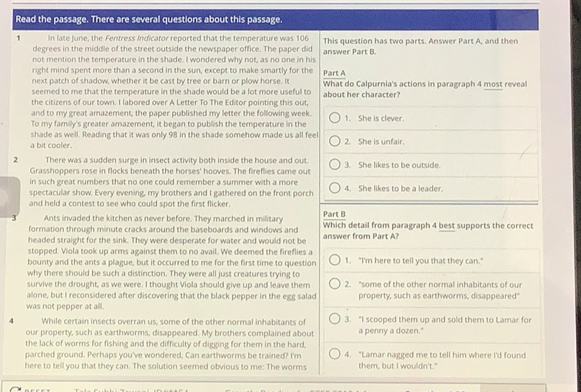The width and height of the screenshot is (581, 392).
Task: Click the circular Reset arrow icon
Action: [x=15, y=389]
